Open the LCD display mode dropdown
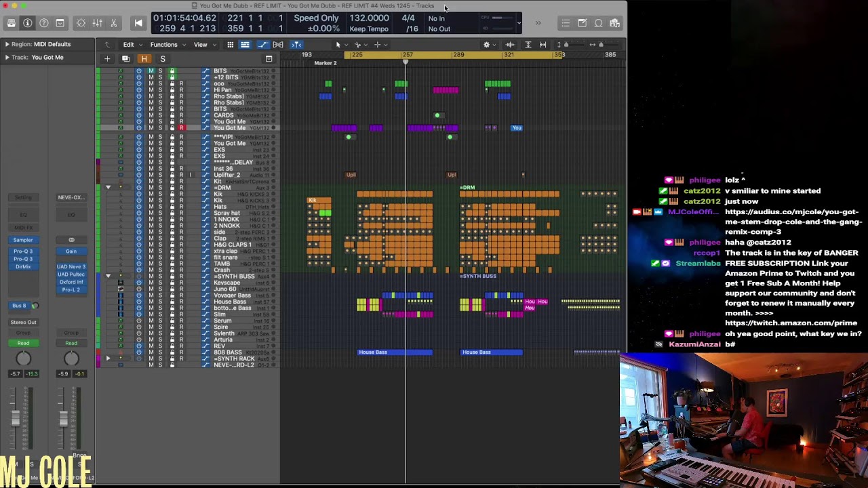This screenshot has width=868, height=488. (519, 23)
